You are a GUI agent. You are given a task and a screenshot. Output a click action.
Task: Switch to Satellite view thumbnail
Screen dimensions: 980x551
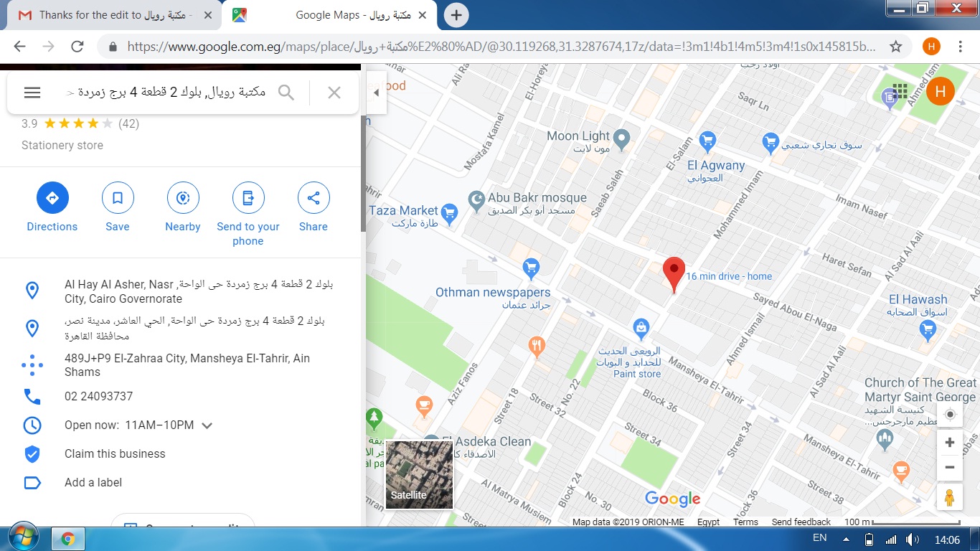pos(419,474)
